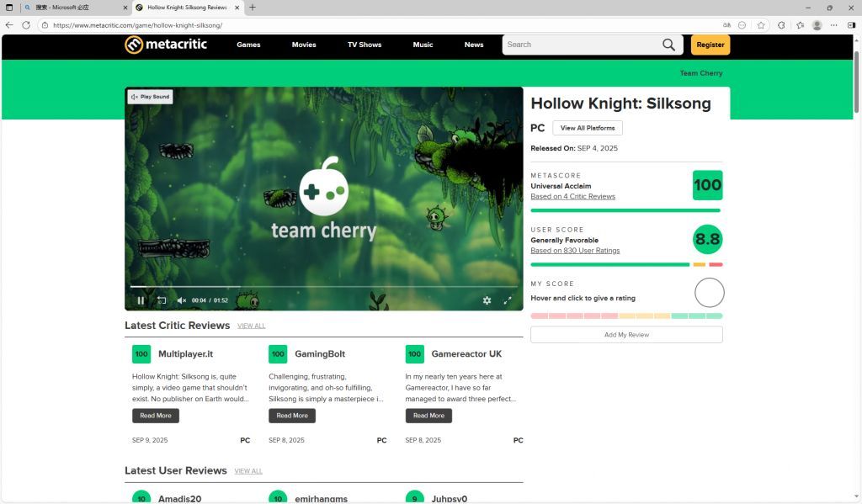Viewport: 862px width, 504px height.
Task: Toggle the Play Sound button on video
Action: coord(151,97)
